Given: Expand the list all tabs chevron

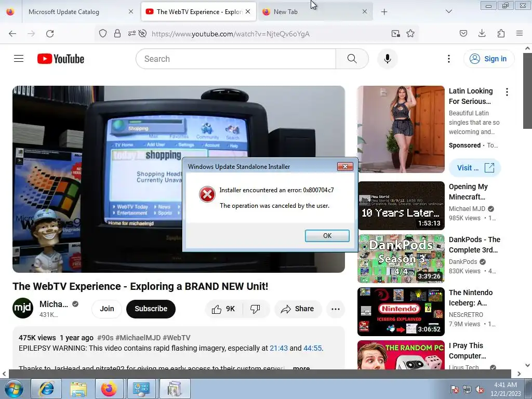Looking at the screenshot, I should click(x=448, y=11).
